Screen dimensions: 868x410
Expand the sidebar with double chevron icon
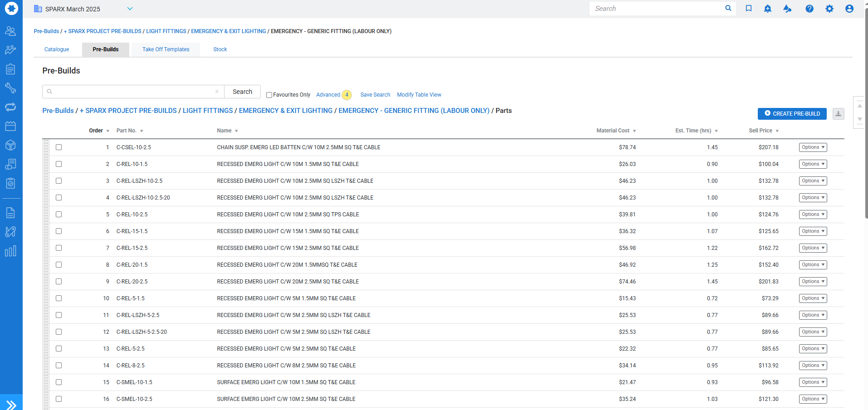click(x=11, y=404)
